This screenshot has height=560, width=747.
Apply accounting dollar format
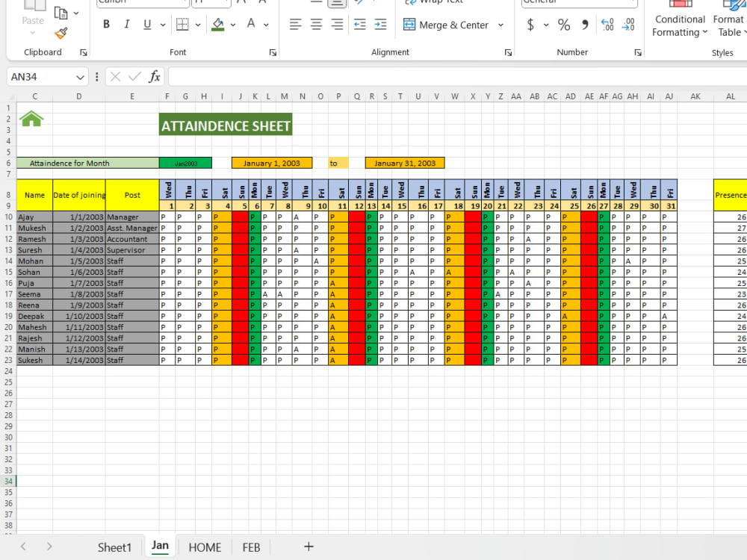tap(530, 25)
